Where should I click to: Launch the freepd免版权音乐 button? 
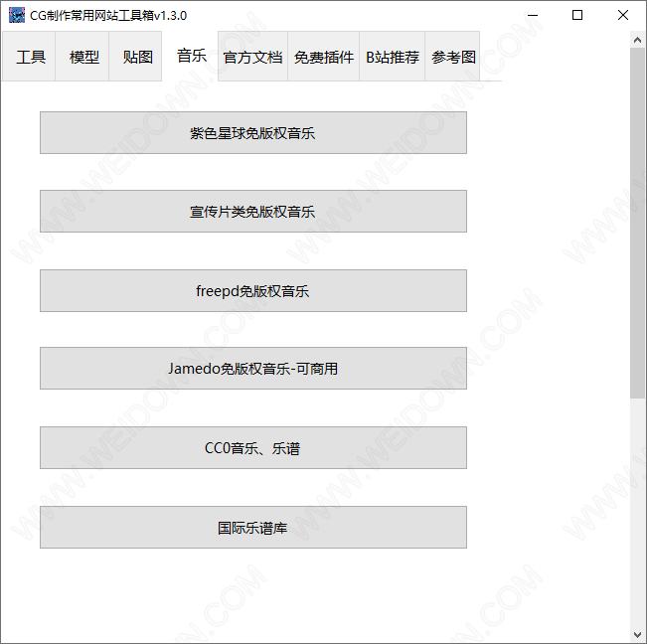(253, 291)
